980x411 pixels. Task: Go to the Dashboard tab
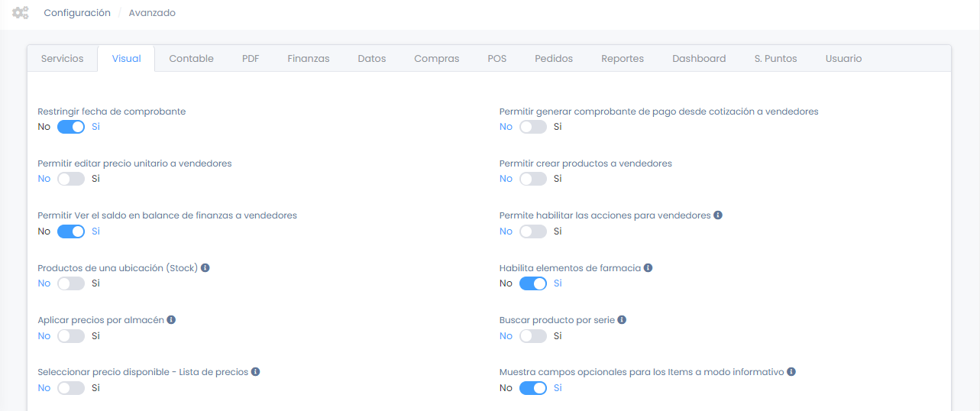coord(698,59)
